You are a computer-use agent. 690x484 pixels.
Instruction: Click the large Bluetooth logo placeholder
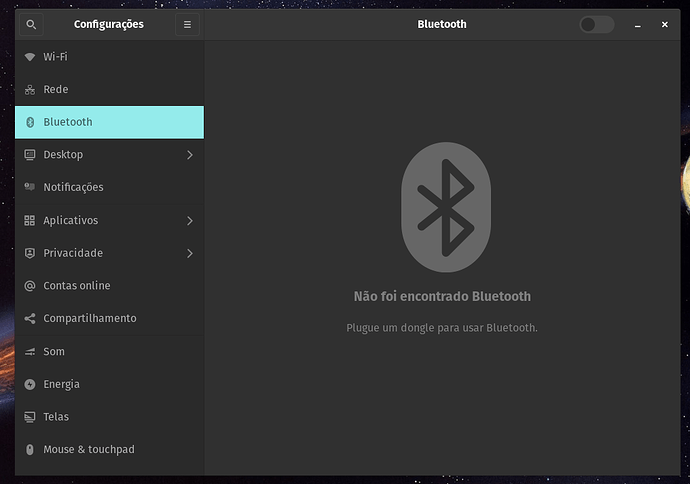[446, 207]
